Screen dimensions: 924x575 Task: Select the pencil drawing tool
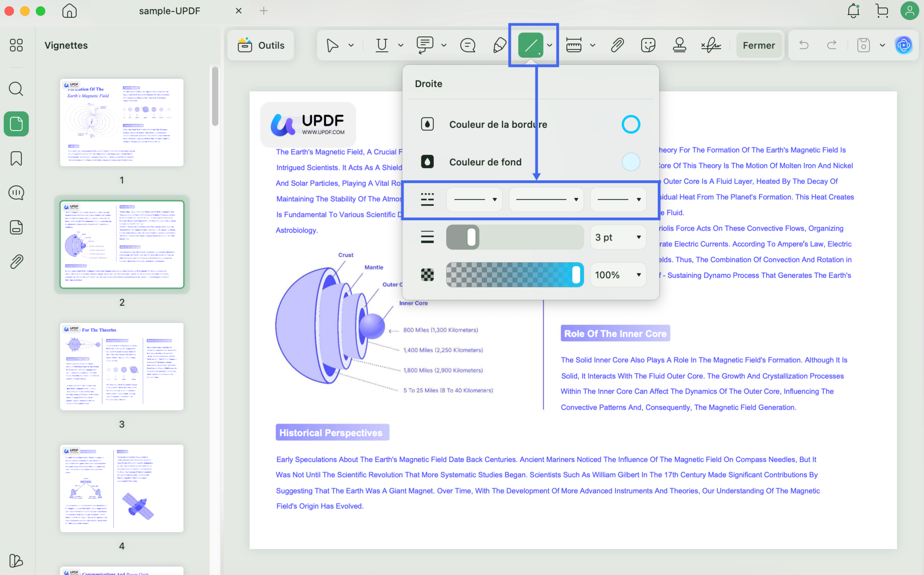[499, 45]
